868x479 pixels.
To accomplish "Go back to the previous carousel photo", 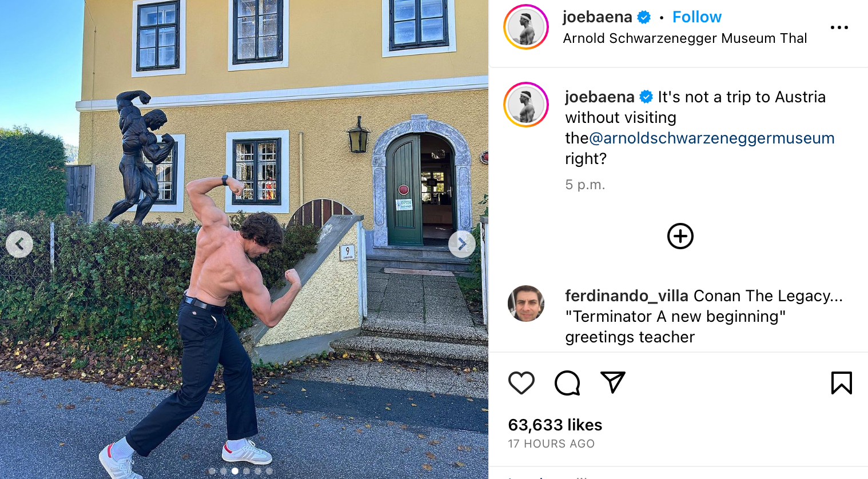I will point(19,244).
